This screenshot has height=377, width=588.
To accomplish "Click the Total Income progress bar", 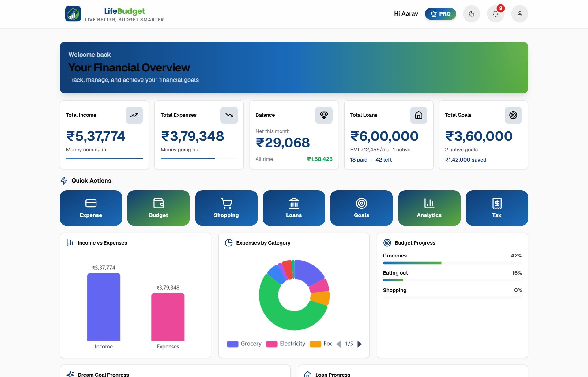I will 104,158.
